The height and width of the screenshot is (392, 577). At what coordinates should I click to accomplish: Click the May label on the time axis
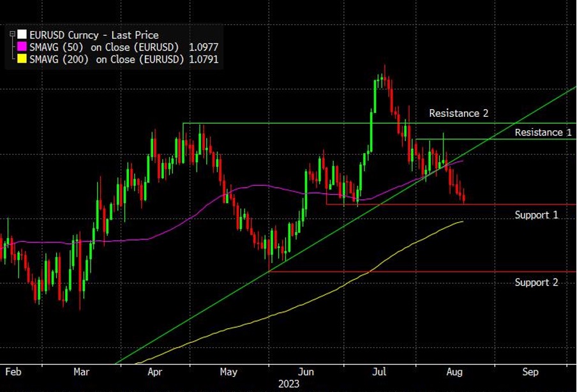[x=229, y=372]
